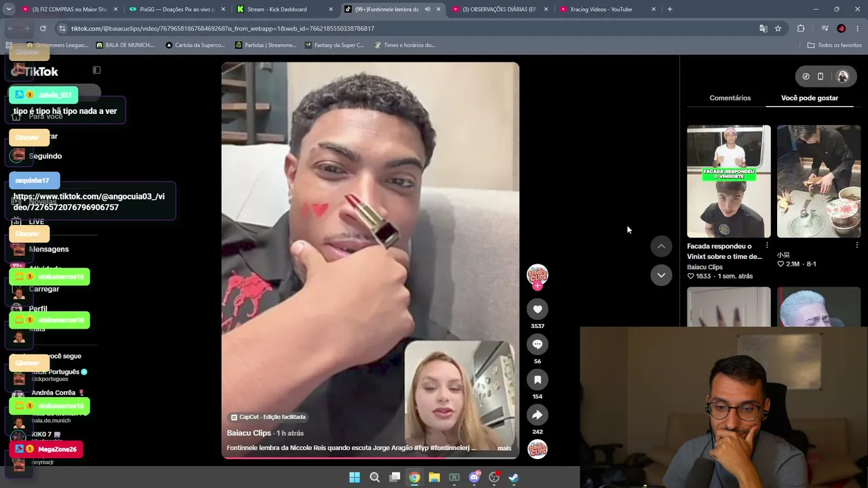Open the Fantasy da Super C... bookmark

coord(335,45)
